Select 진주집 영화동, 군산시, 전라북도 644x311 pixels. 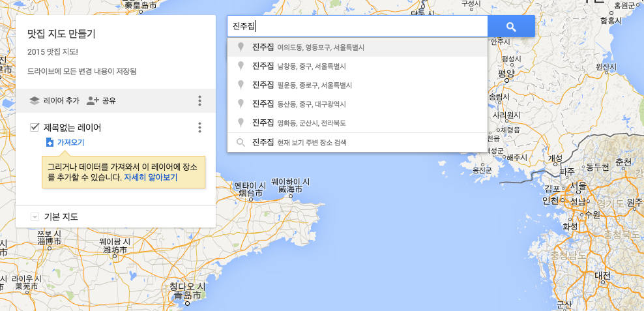(357, 123)
